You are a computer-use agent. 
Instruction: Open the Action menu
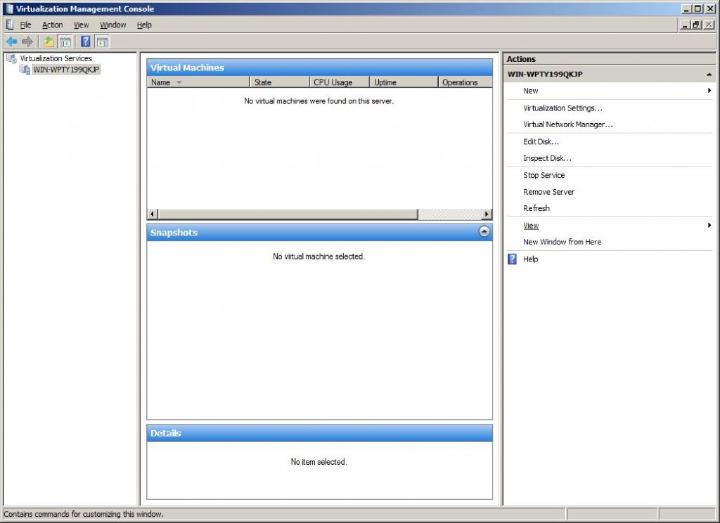[52, 25]
